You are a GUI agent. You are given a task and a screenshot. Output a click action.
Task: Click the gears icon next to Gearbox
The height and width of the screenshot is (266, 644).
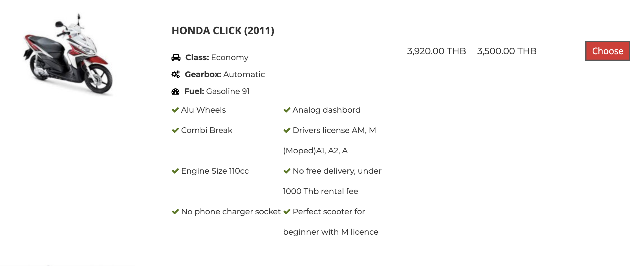tap(176, 74)
